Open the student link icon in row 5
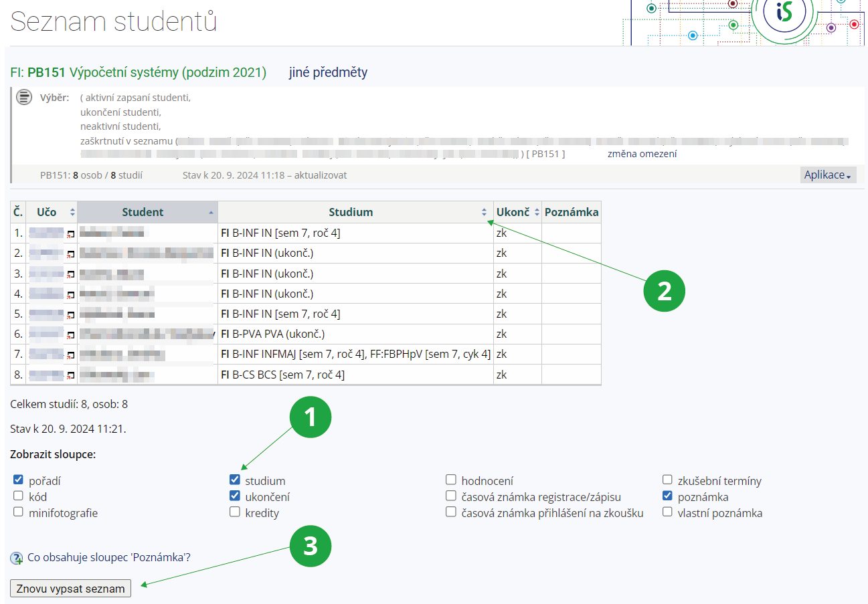 70,315
